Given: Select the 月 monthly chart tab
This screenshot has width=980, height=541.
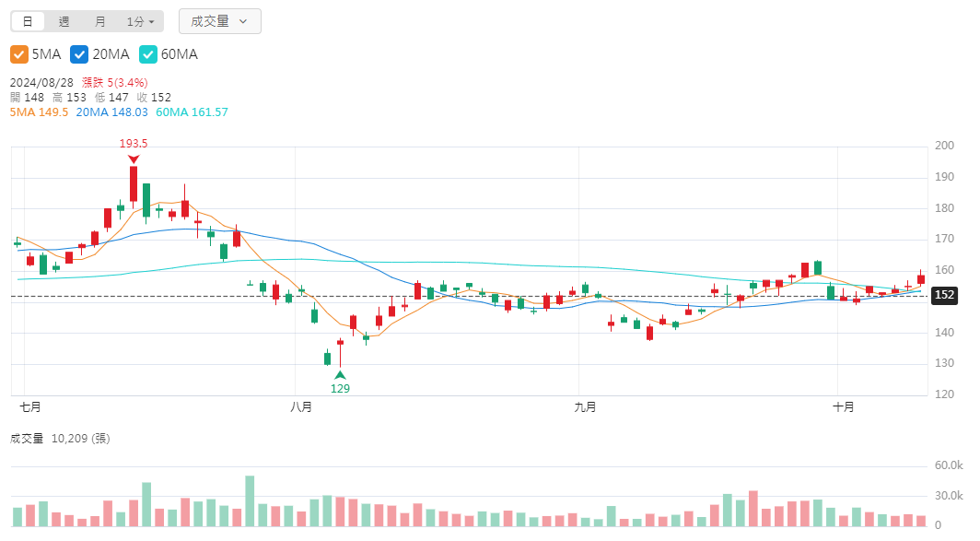Looking at the screenshot, I should click(99, 21).
